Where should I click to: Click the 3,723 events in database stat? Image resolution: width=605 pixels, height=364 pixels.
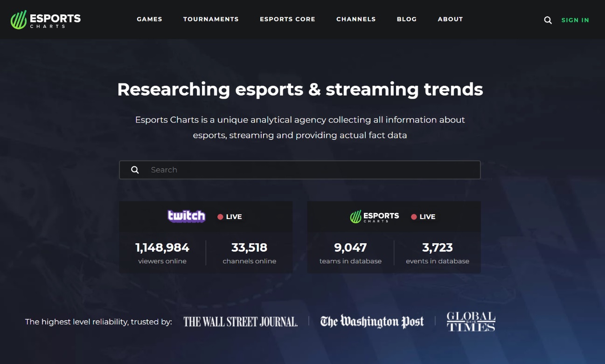point(438,253)
